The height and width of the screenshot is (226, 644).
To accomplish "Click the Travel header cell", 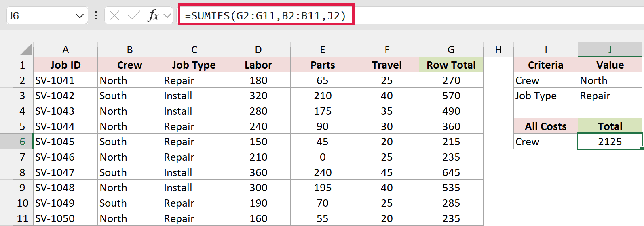I will click(x=387, y=65).
